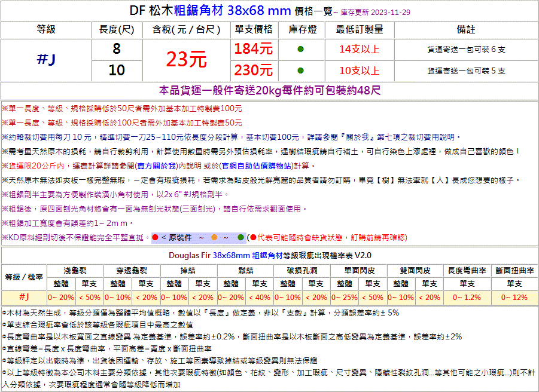Select the length 10 cell

[x=117, y=71]
